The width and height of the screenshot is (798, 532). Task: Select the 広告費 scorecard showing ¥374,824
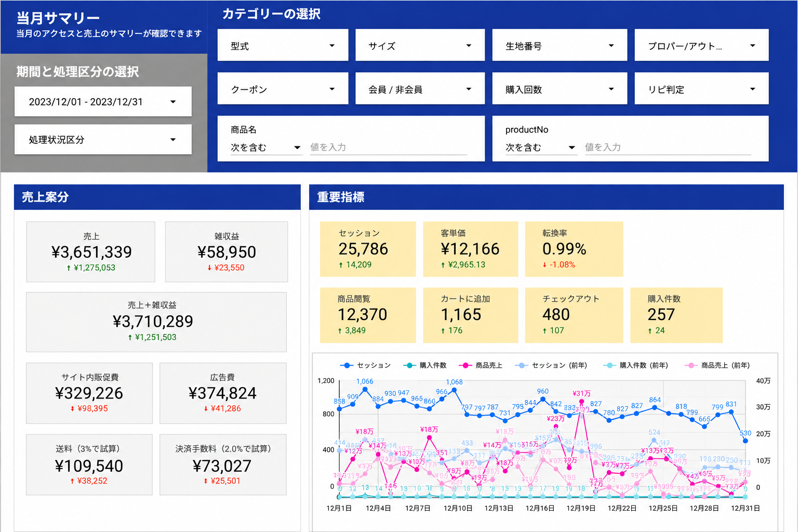(223, 393)
